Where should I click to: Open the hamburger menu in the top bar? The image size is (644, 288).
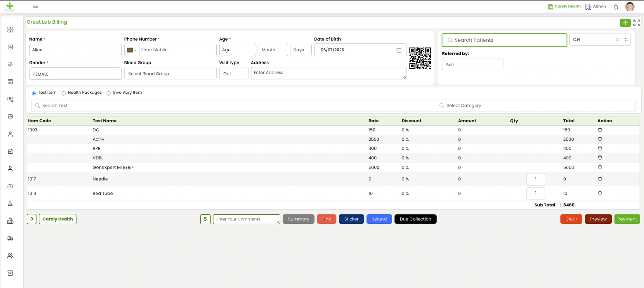pyautogui.click(x=36, y=6)
